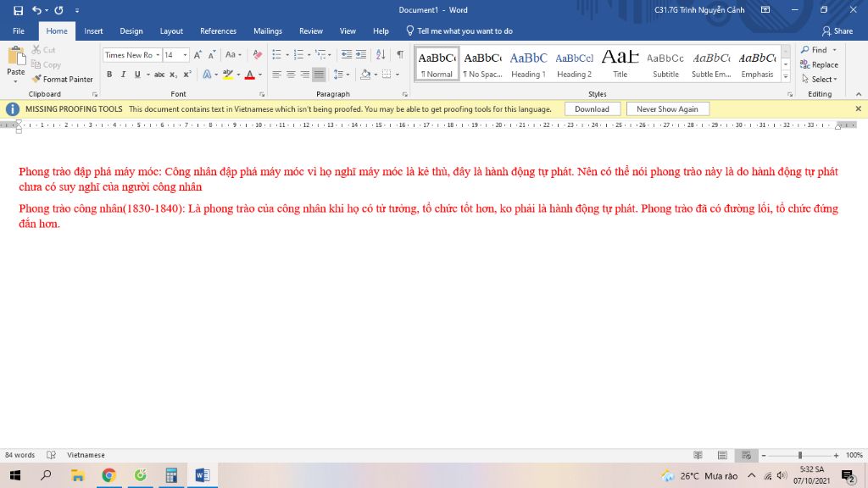The width and height of the screenshot is (868, 488).
Task: Increase font size with grow icon
Action: (198, 55)
